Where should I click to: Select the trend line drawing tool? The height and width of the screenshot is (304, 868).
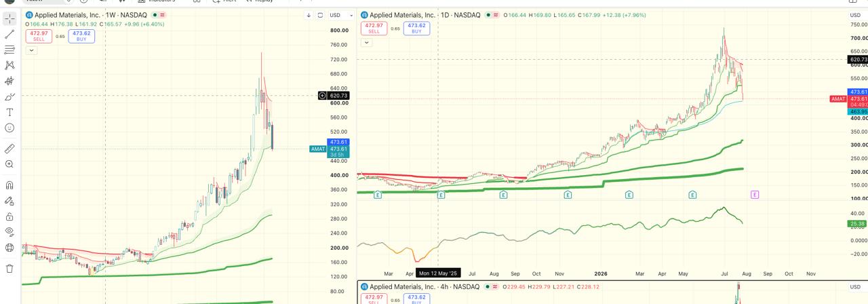(x=9, y=34)
